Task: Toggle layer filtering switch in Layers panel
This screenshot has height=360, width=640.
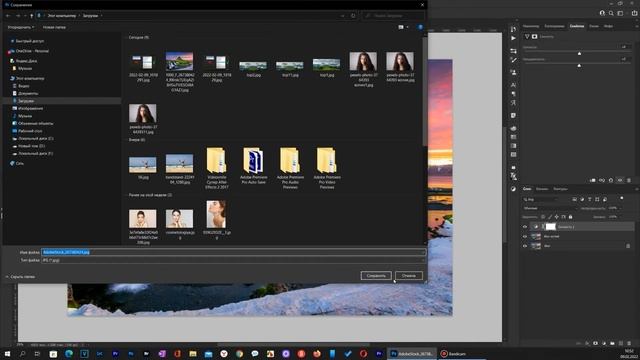Action: point(622,198)
